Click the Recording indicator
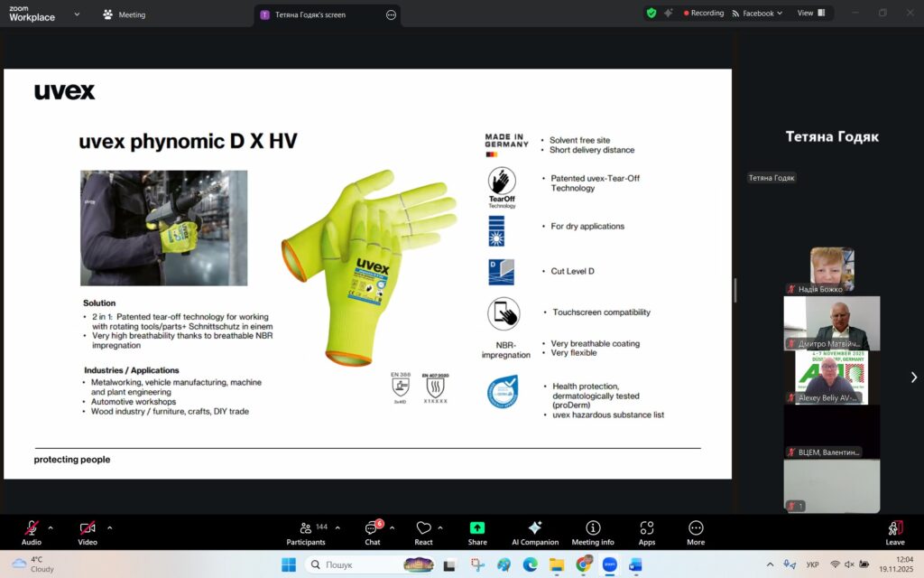This screenshot has width=924, height=578. point(704,14)
